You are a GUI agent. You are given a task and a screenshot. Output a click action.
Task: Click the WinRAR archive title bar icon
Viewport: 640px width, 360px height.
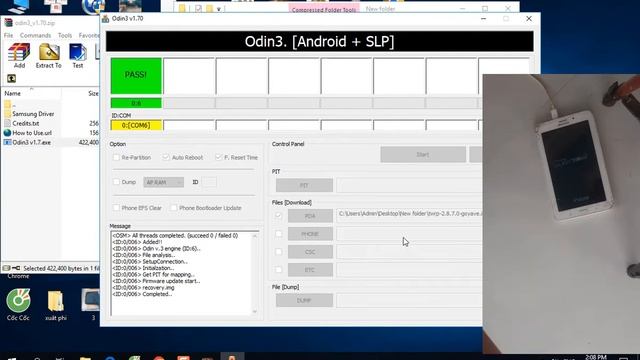(x=8, y=23)
